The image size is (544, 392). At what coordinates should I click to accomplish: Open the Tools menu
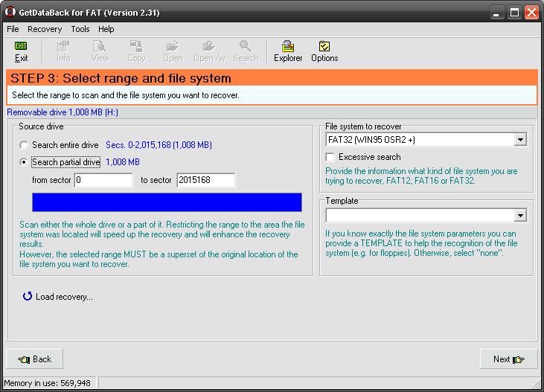coord(80,29)
